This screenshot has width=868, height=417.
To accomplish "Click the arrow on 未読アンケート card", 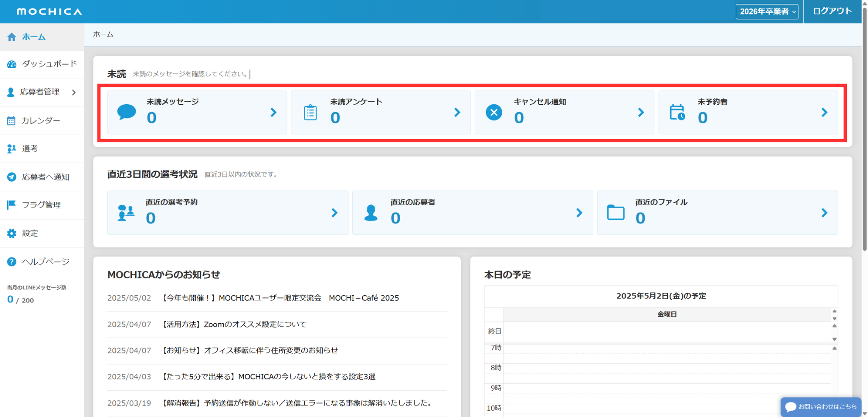I will pos(457,112).
